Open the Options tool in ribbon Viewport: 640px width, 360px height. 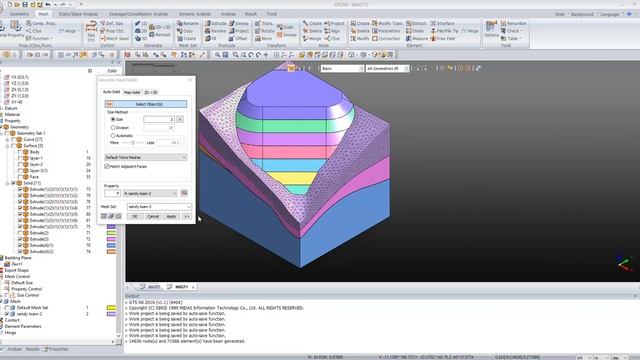tap(491, 29)
